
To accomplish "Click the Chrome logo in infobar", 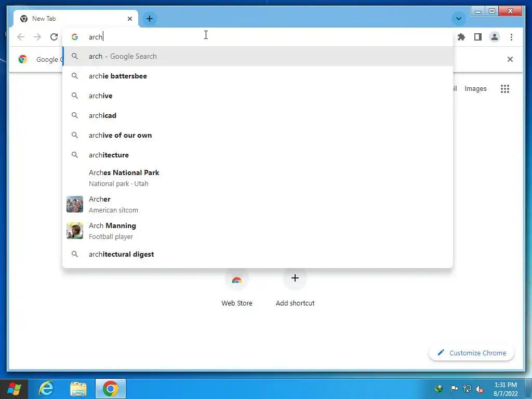I will click(x=23, y=59).
